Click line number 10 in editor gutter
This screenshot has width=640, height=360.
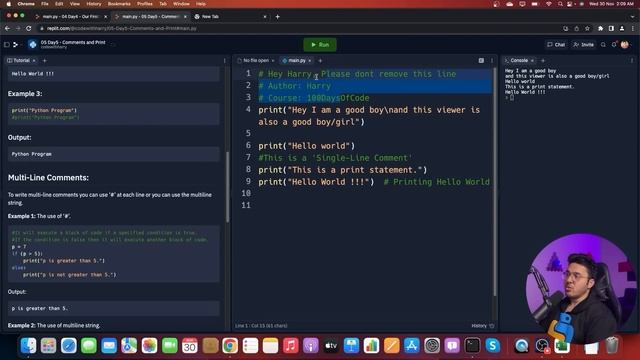[246, 193]
